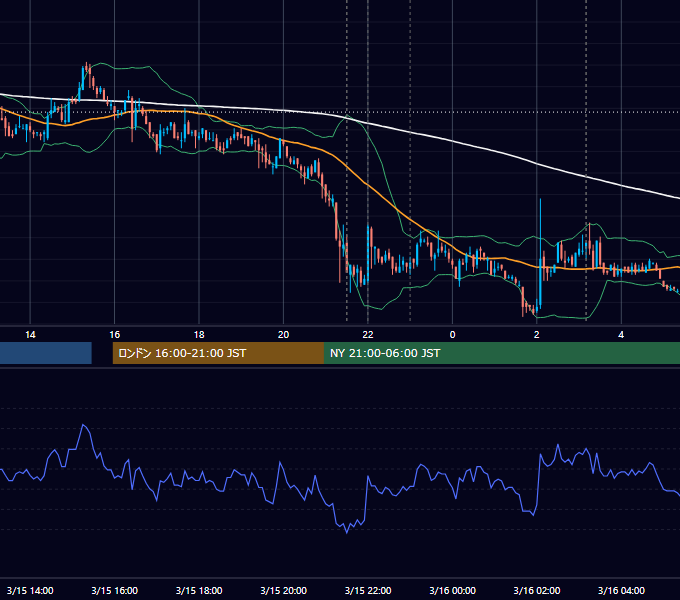Click the 0 hour axis label
The image size is (680, 600).
452,335
